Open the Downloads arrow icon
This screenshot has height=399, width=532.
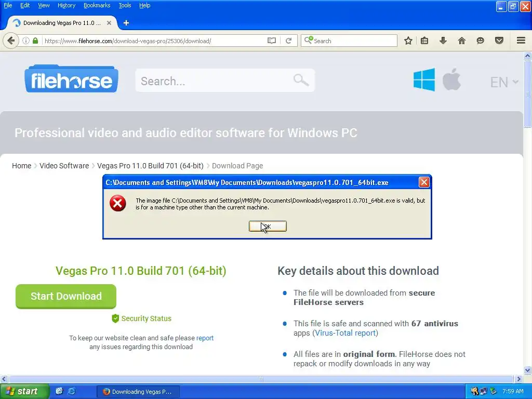[443, 41]
